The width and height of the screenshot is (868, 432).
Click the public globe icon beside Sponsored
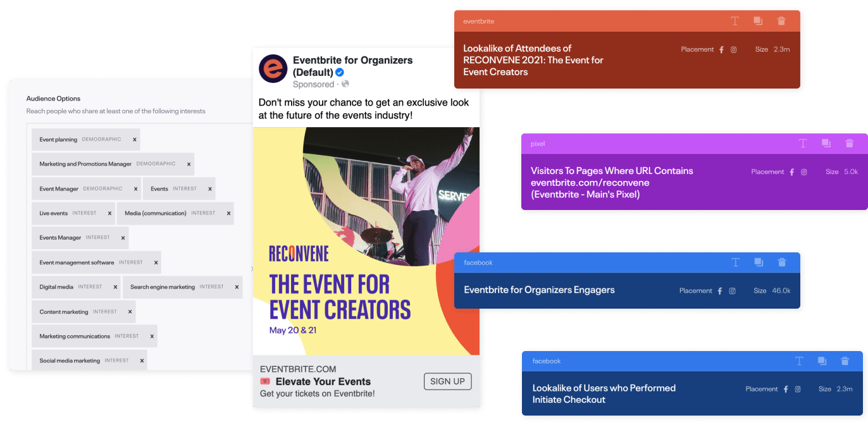tap(345, 84)
